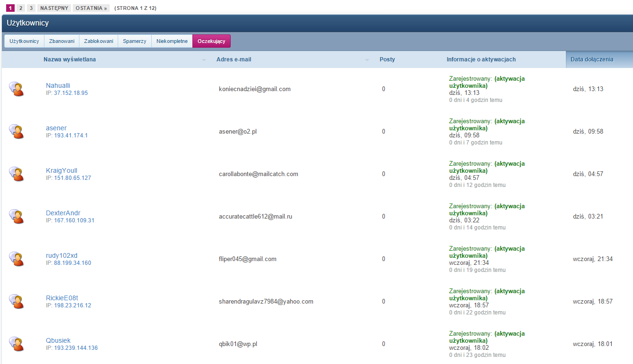Click the user avatar icon beside rudy102xd

coord(16,259)
